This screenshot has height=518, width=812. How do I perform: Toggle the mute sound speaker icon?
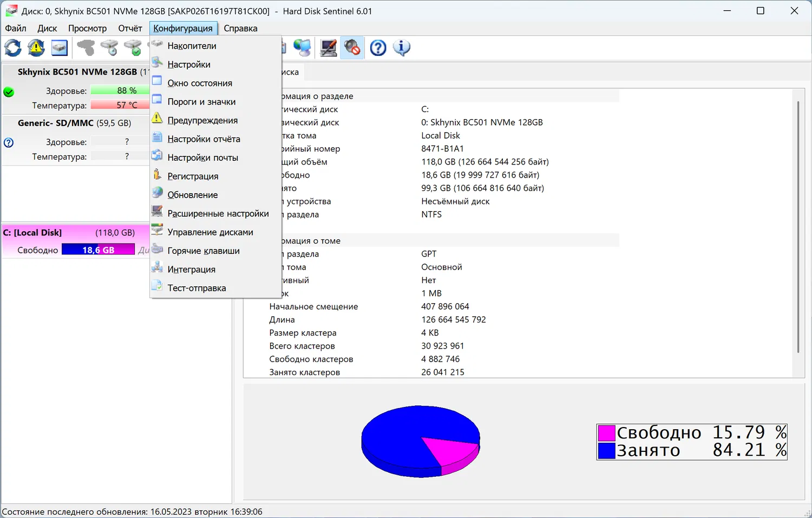point(352,48)
